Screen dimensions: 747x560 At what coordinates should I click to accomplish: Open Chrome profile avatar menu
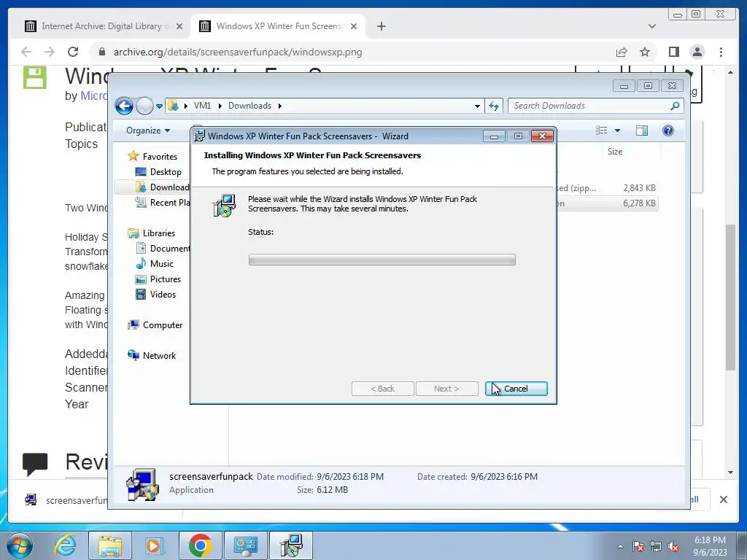[697, 52]
